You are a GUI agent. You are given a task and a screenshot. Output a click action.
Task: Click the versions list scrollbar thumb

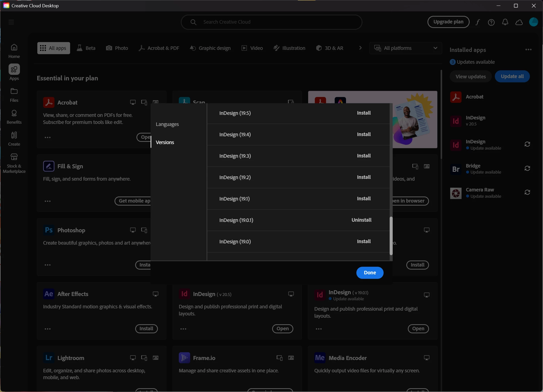[x=391, y=236]
